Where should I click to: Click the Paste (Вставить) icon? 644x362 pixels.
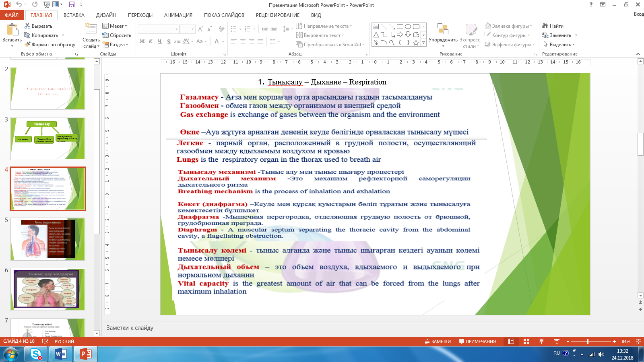(x=12, y=30)
